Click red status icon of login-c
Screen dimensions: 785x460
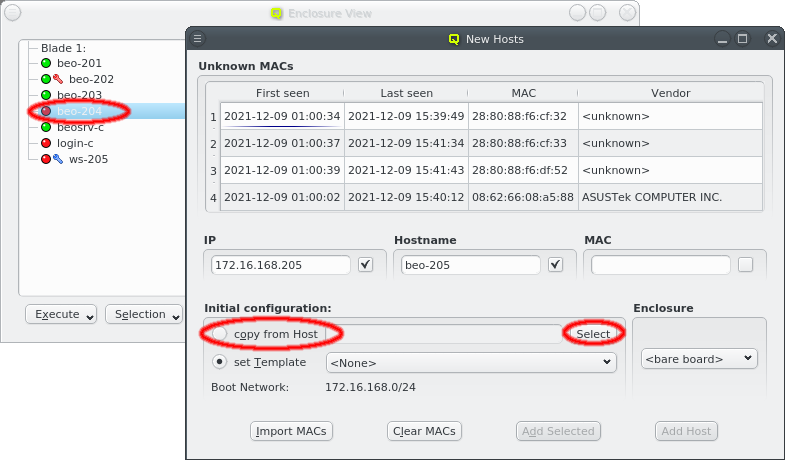click(x=46, y=143)
